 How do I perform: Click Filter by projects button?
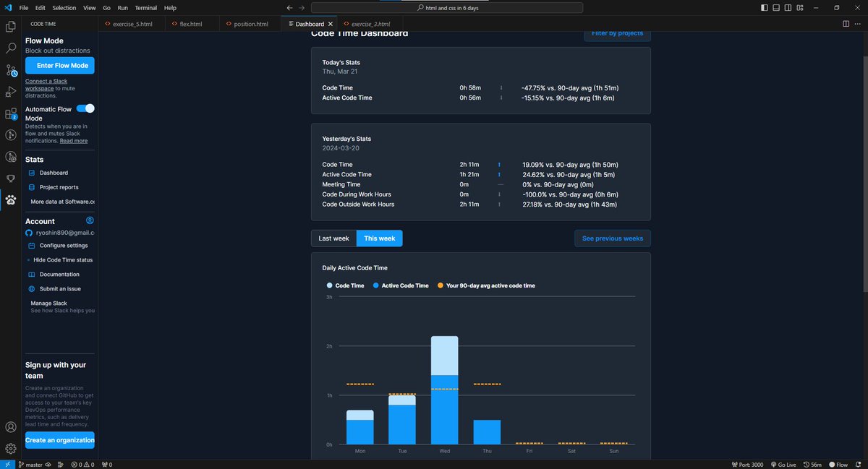click(x=617, y=33)
